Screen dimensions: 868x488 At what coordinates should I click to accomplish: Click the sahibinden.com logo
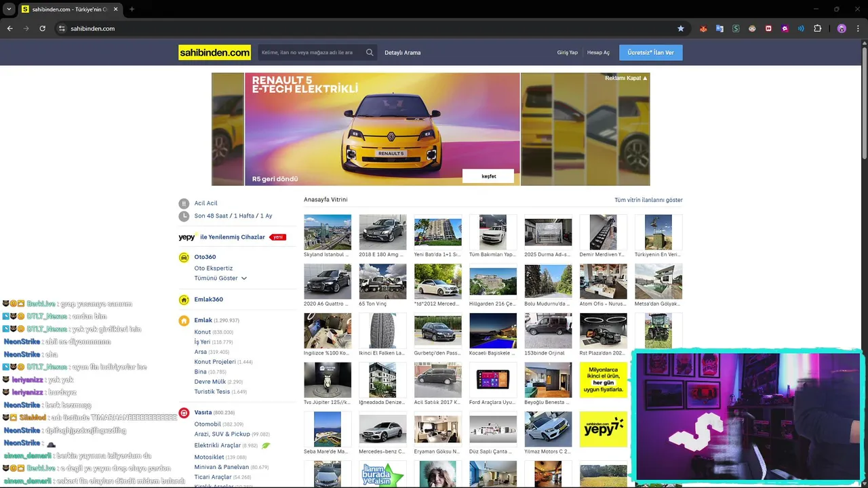coord(214,52)
